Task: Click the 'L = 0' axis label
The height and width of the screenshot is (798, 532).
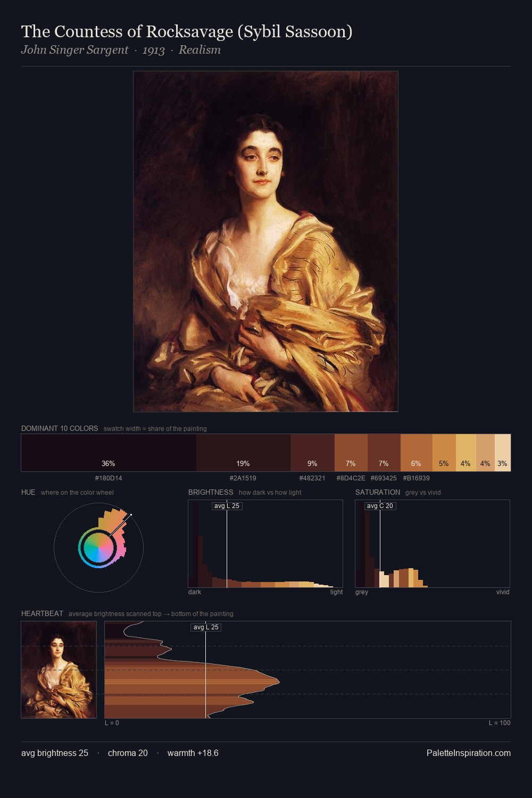Action: (x=112, y=723)
